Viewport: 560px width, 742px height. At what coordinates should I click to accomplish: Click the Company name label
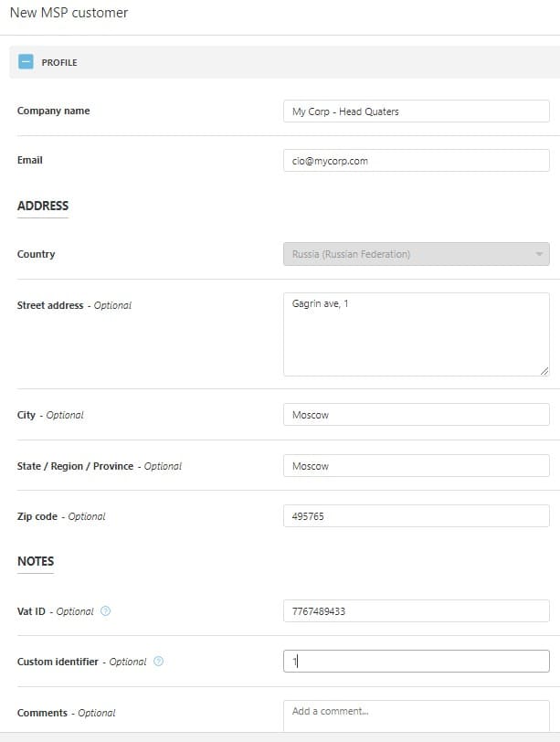tap(53, 111)
